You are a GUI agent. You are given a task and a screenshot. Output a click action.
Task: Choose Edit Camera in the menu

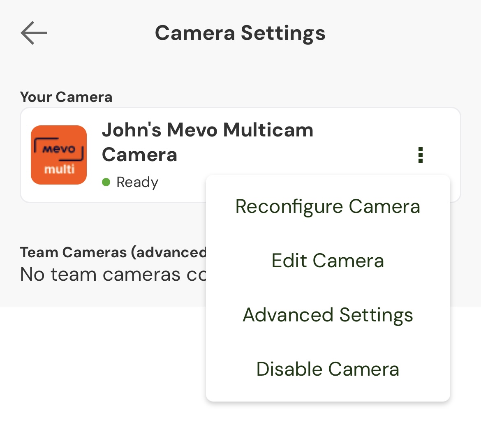(328, 261)
